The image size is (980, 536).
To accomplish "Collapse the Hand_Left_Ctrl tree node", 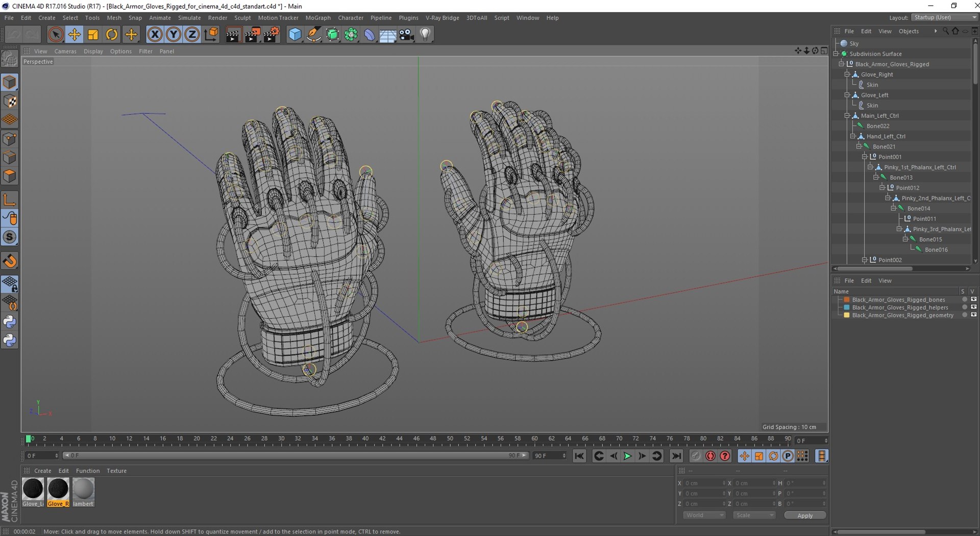I will [x=852, y=136].
